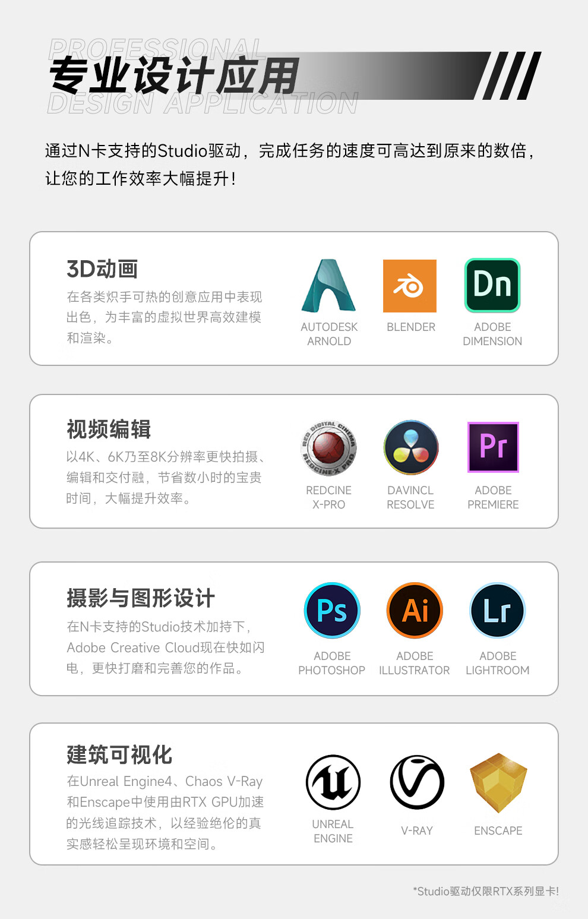Viewport: 588px width, 919px height.
Task: Select the Adobe Premiere Pr icon
Action: click(x=493, y=447)
